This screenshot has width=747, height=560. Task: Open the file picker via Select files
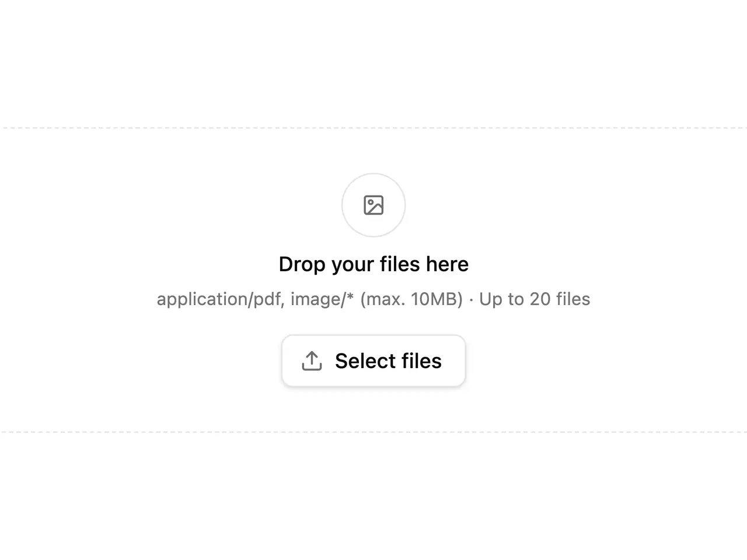click(x=373, y=360)
